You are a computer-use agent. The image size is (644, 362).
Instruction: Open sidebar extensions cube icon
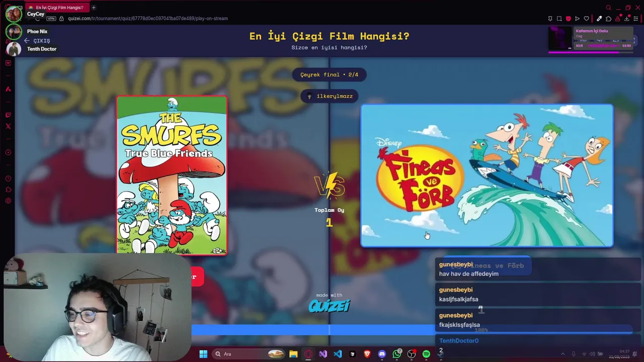(x=8, y=190)
